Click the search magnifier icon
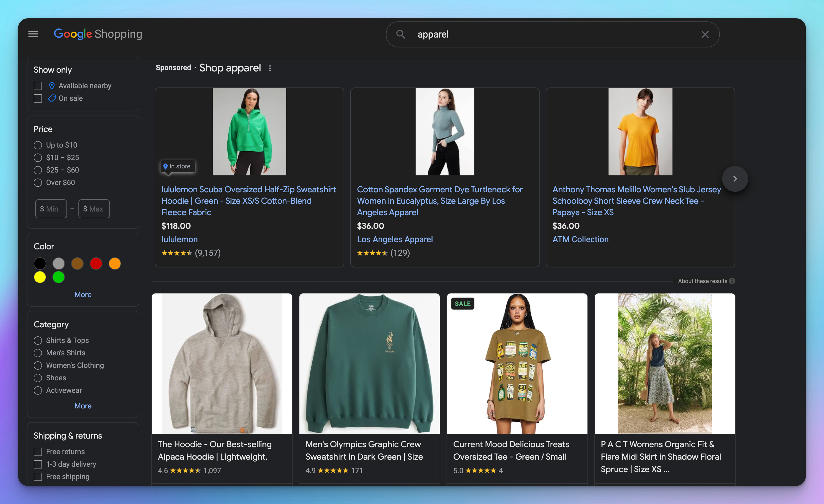This screenshot has height=504, width=824. [401, 34]
